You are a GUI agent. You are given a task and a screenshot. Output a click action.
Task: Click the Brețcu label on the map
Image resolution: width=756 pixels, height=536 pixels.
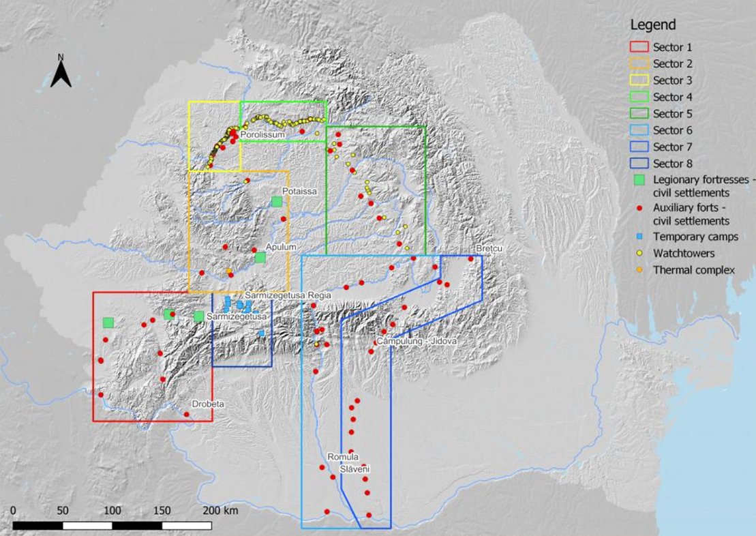tap(489, 249)
